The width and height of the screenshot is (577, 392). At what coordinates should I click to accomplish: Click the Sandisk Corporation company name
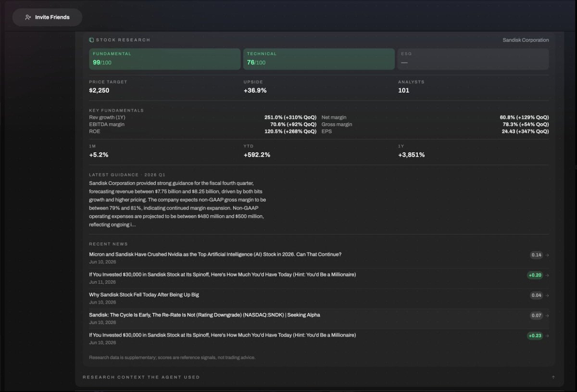coord(526,40)
